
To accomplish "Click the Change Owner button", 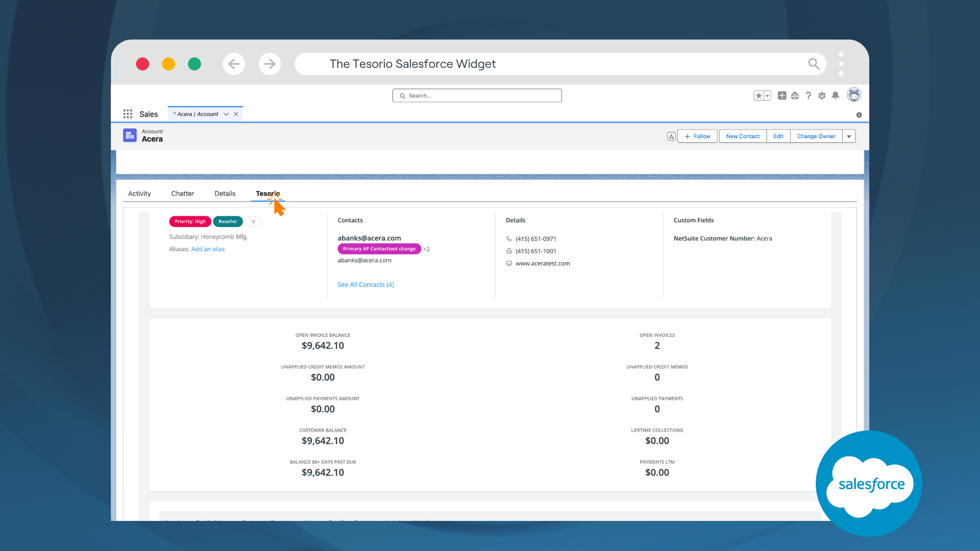I will click(x=816, y=136).
